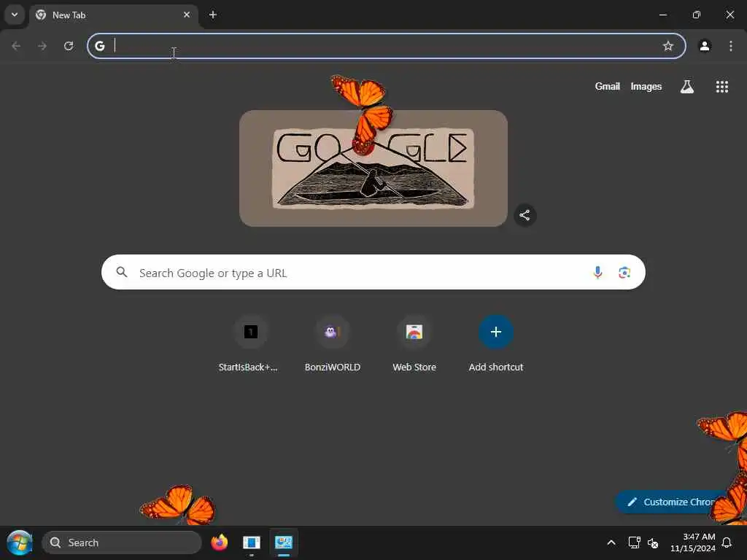
Task: Open the BonziWORLD shortcut
Action: (333, 344)
